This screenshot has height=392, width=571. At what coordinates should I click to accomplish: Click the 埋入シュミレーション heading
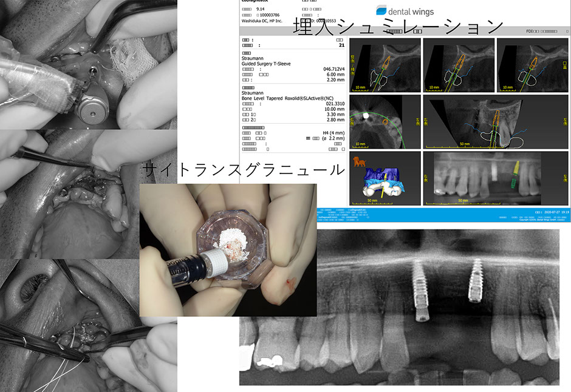coord(398,27)
